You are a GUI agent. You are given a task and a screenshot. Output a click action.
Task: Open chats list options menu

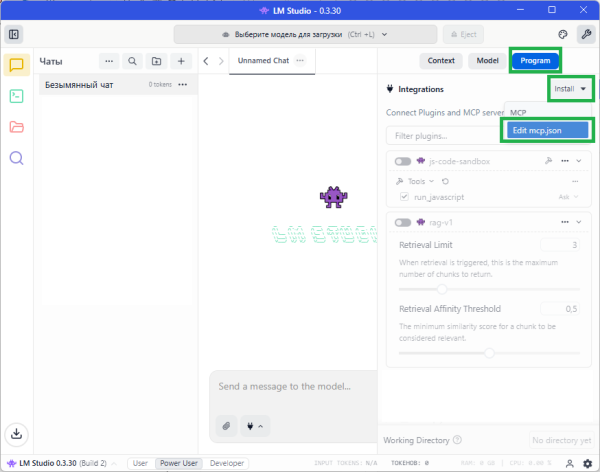[x=109, y=61]
